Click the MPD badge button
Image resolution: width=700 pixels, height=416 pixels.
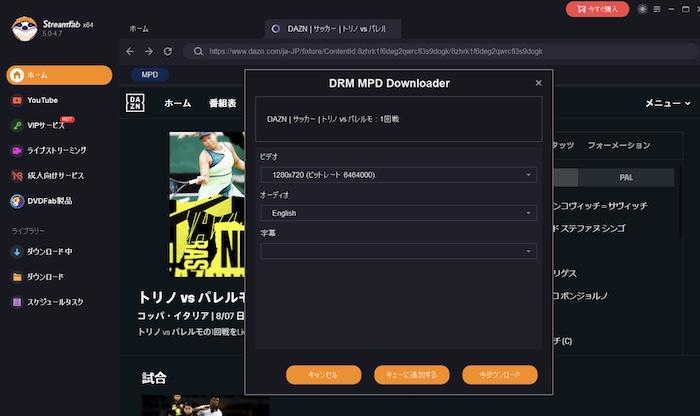(x=150, y=75)
